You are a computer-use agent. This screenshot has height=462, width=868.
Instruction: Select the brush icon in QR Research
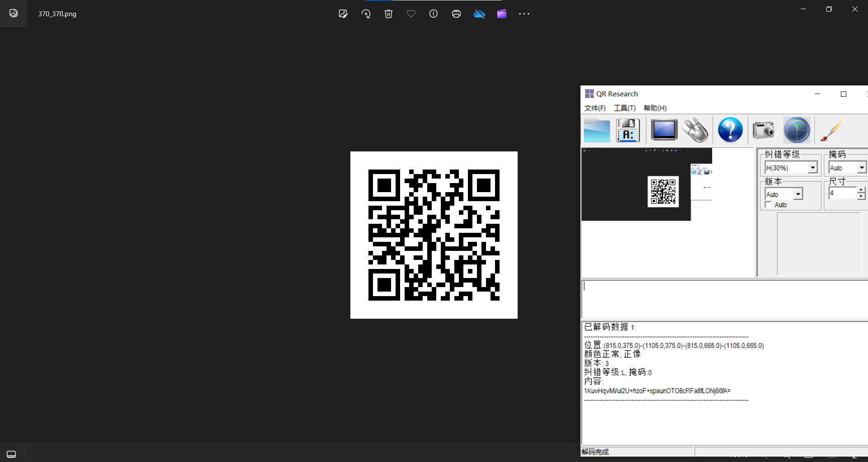[832, 130]
